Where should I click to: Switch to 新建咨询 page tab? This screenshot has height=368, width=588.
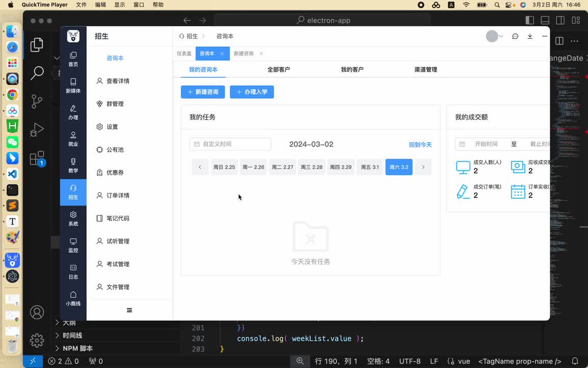pyautogui.click(x=243, y=54)
